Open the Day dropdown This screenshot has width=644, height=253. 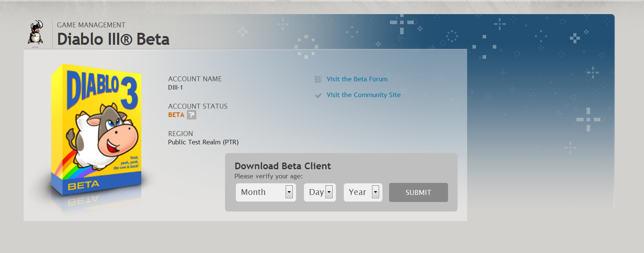click(316, 192)
